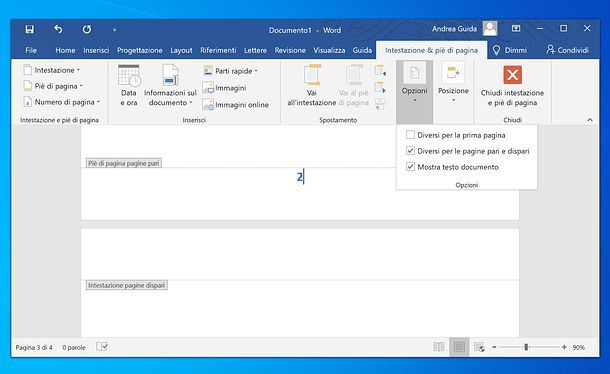
Task: Insert Data e ora
Action: click(129, 86)
